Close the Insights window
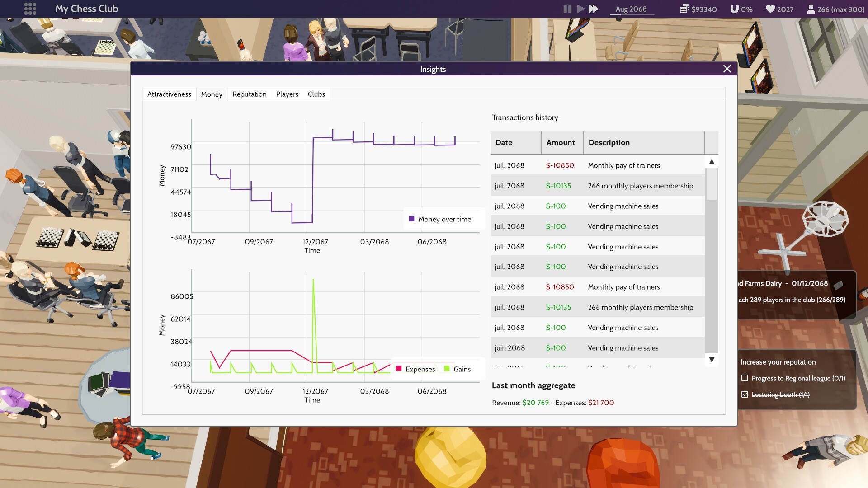The image size is (868, 488). [x=727, y=69]
